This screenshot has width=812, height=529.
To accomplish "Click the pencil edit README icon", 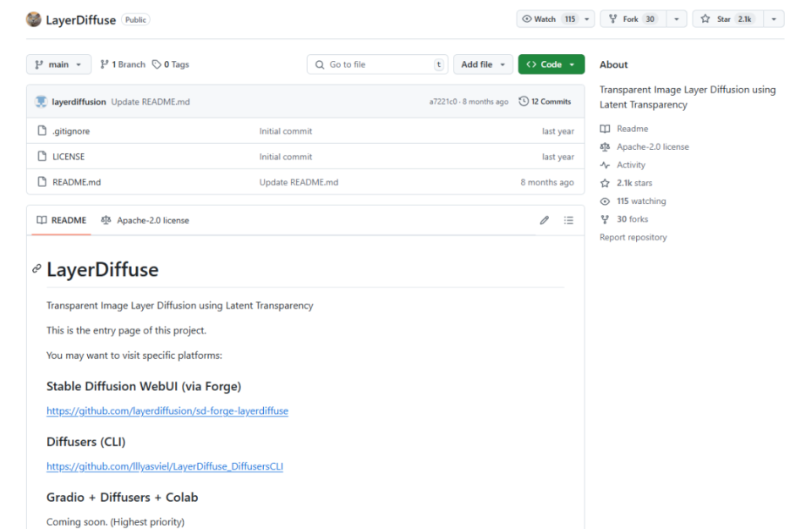I will coord(544,220).
